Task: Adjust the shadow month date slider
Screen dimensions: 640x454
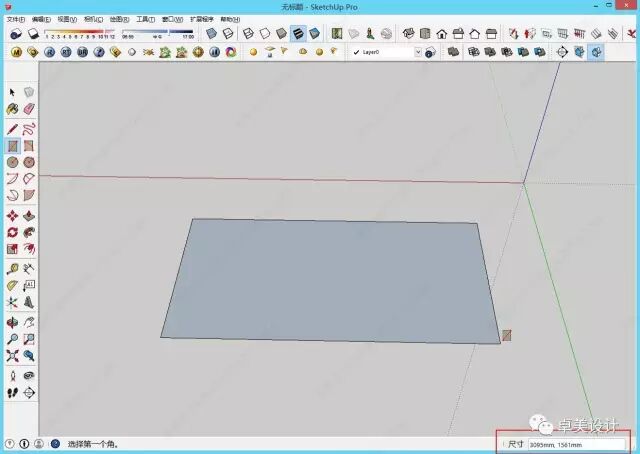Action: (x=80, y=33)
